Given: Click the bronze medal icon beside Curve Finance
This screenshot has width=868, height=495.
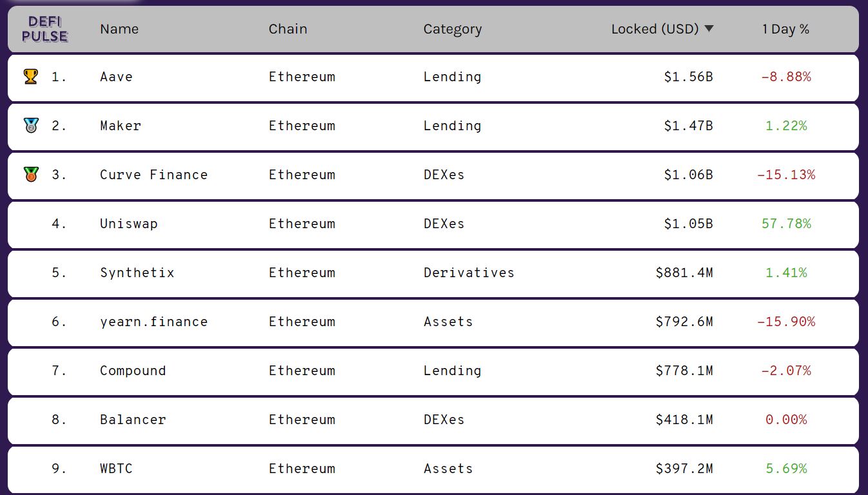Looking at the screenshot, I should pyautogui.click(x=30, y=175).
